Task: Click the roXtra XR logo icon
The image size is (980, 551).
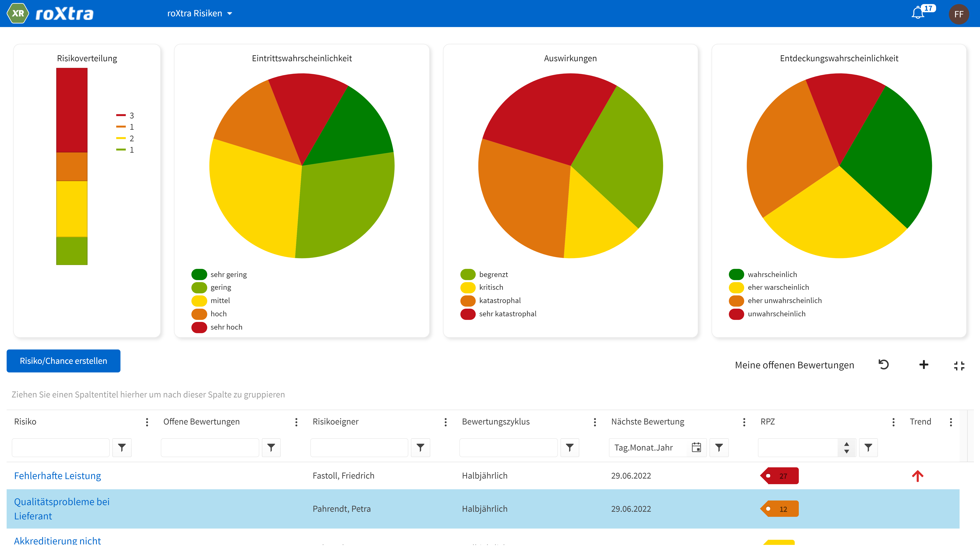Action: pyautogui.click(x=18, y=13)
